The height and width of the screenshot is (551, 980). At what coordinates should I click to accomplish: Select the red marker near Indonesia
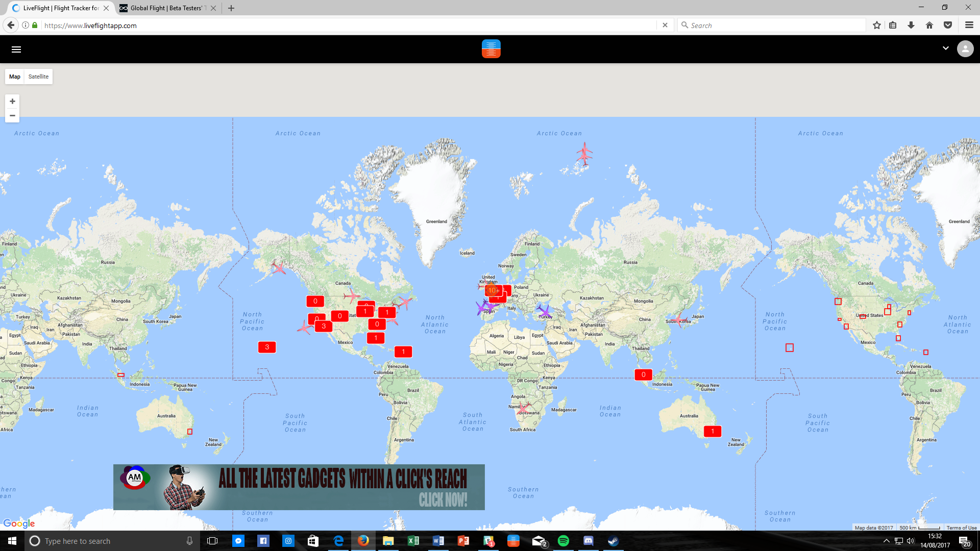point(643,375)
